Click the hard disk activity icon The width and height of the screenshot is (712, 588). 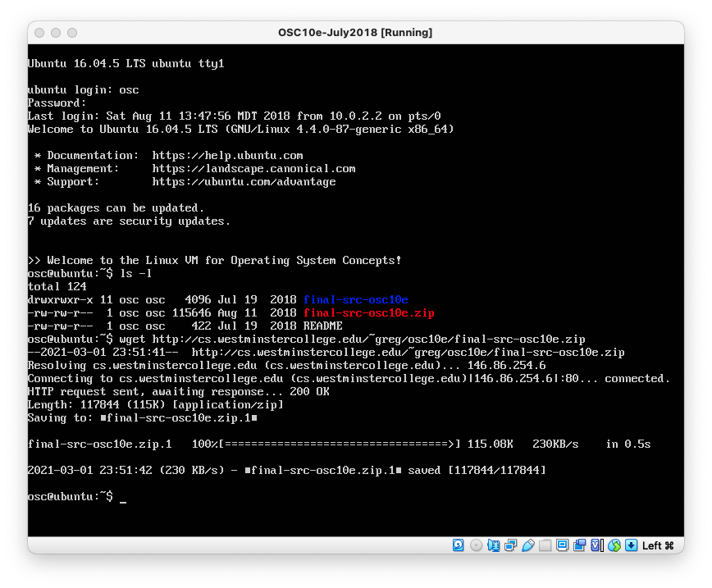coord(459,545)
